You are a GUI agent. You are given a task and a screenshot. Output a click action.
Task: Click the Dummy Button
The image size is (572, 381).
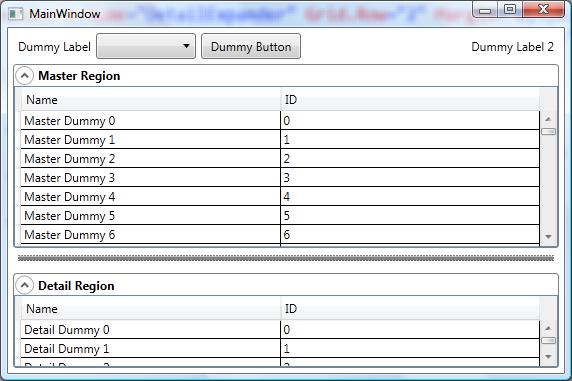(251, 46)
